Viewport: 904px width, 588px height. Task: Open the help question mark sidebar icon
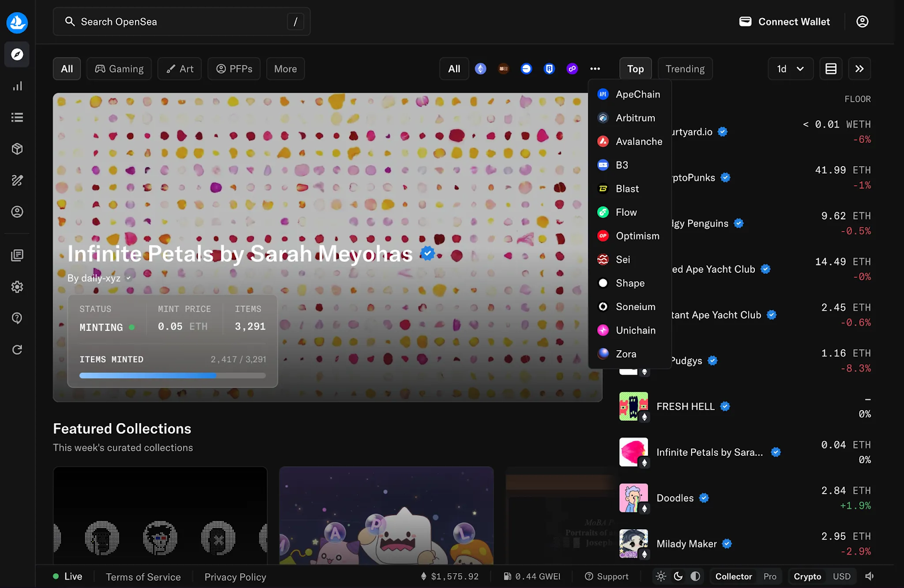18,318
